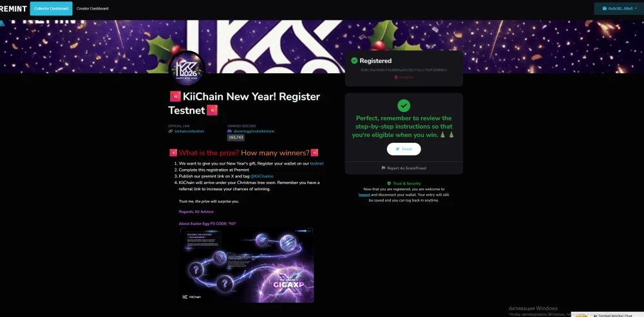Click the KiiChain 2026 profile avatar
This screenshot has height=317, width=644.
187,69
